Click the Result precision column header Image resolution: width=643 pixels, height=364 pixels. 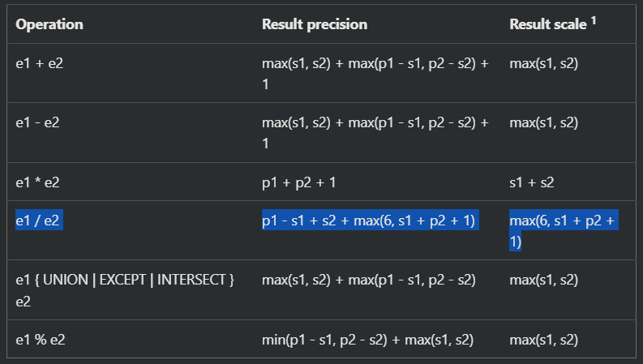(x=315, y=24)
